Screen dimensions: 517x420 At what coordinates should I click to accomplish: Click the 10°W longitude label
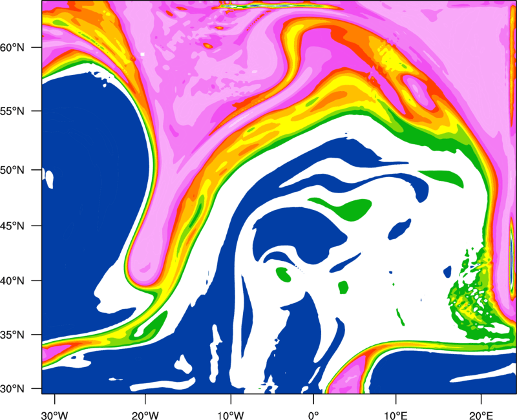pos(231,415)
